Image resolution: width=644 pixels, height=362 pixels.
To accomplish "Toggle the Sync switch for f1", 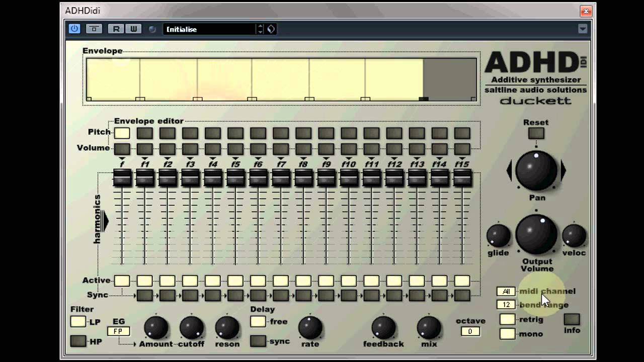I will (144, 295).
